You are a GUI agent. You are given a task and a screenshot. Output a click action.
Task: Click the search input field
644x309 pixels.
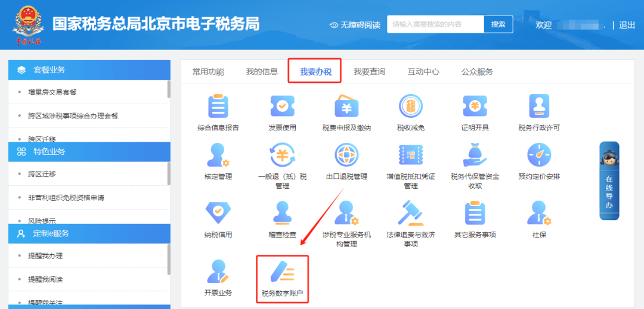[x=435, y=24]
